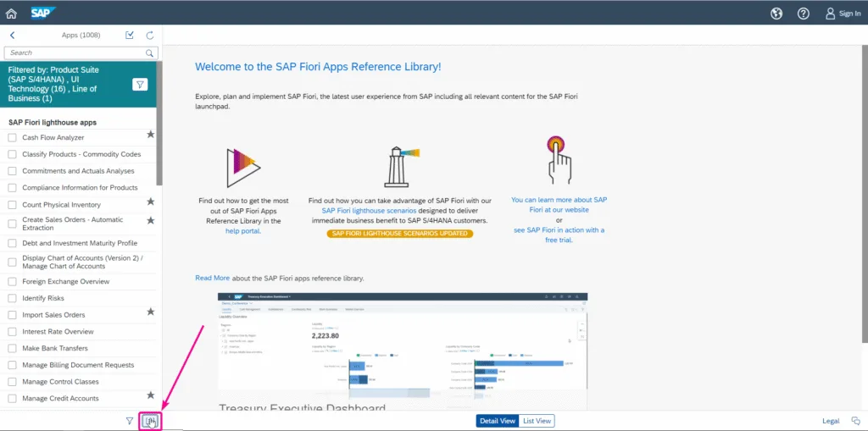Check Classify Products - Commodity Codes checkbox
This screenshot has width=868, height=431.
click(12, 154)
